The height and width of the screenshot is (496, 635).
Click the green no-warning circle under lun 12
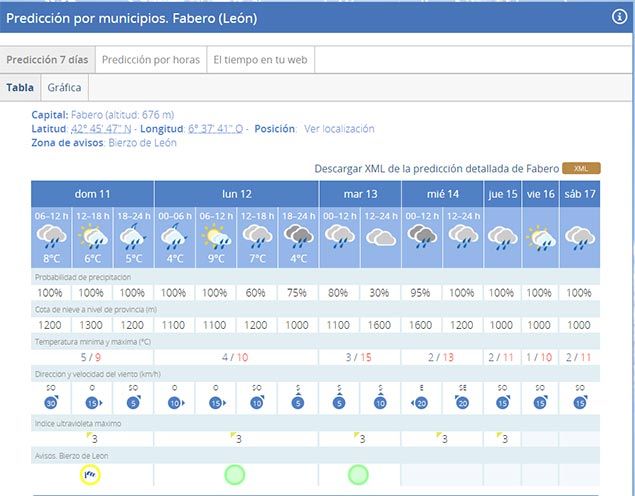point(235,474)
